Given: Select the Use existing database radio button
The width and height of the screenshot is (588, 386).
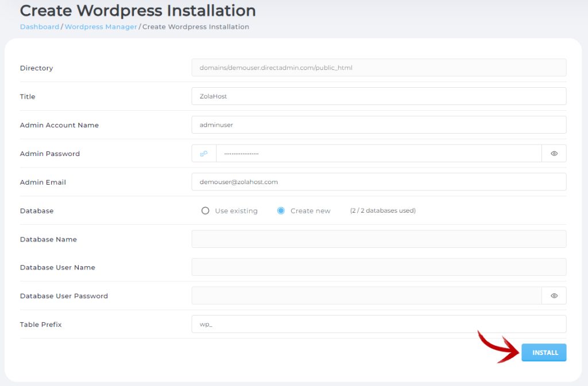Looking at the screenshot, I should point(205,210).
